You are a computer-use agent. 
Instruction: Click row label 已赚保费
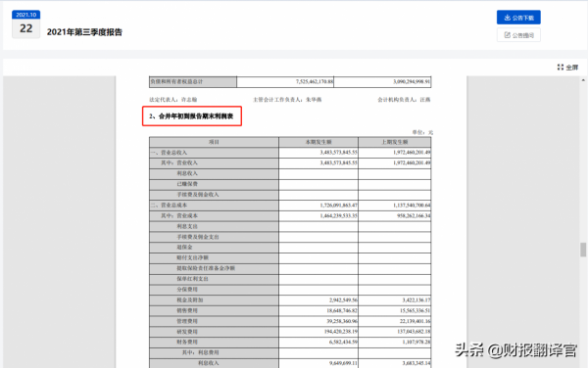[x=187, y=184]
